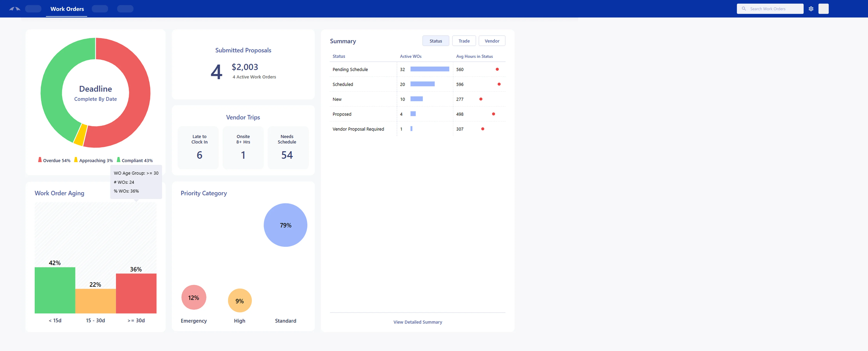This screenshot has height=351, width=868.
Task: Click the Compliant 43% green legend marker
Action: (x=118, y=160)
